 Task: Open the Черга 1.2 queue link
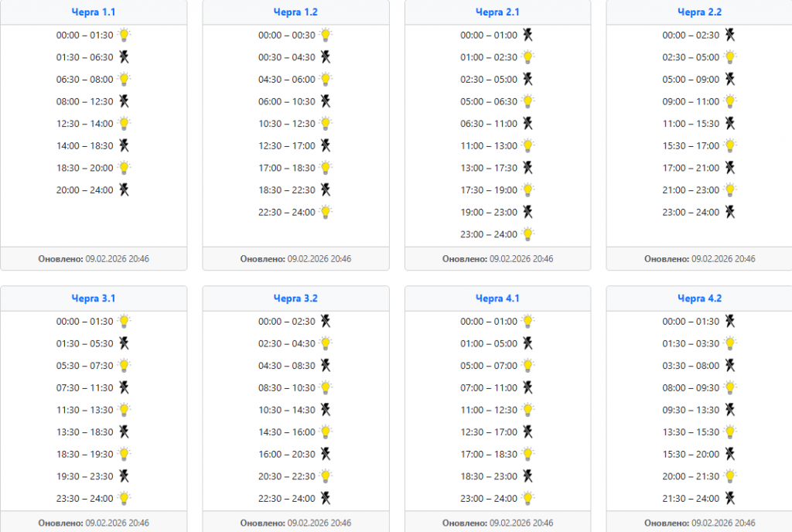pos(295,12)
